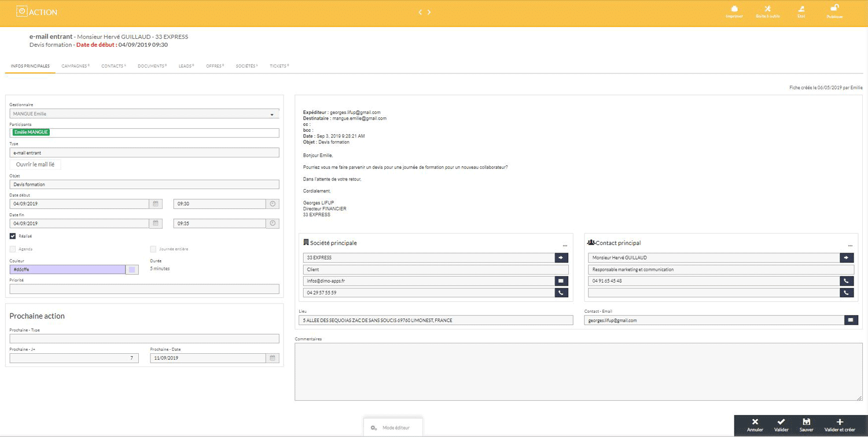The image size is (868, 437).
Task: Call the 33 EXPRESS company phone number
Action: click(561, 293)
